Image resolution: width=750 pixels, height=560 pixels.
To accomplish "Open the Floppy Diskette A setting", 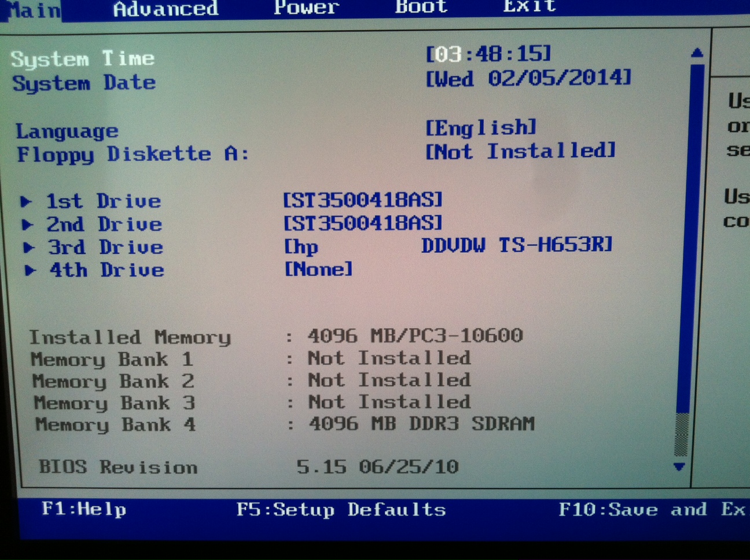I will [x=520, y=152].
